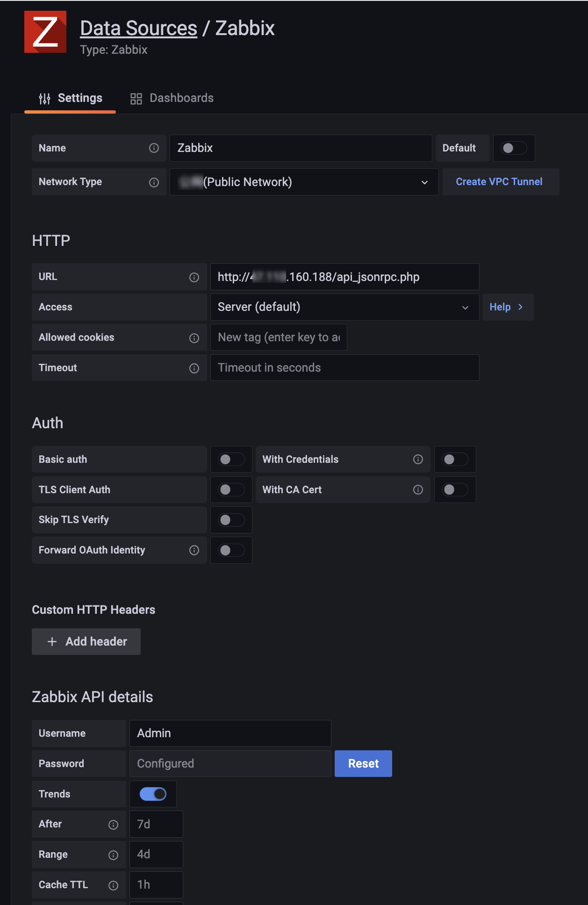
Task: Open the Access dropdown
Action: pos(344,307)
